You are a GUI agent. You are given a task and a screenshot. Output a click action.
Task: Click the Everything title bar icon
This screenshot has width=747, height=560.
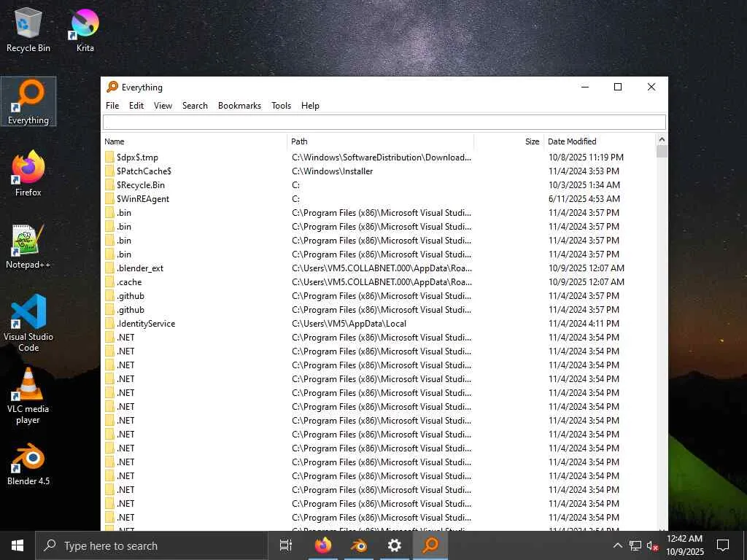(112, 87)
